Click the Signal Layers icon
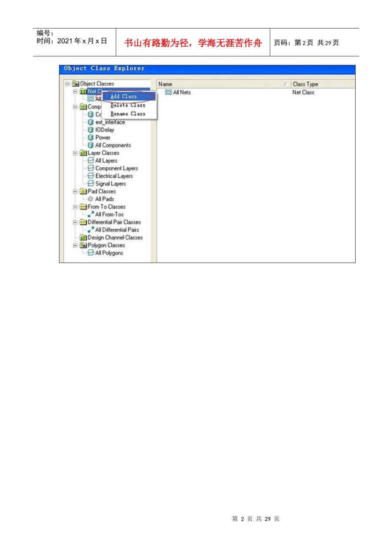Viewport: 392px width, 555px height. coord(91,183)
